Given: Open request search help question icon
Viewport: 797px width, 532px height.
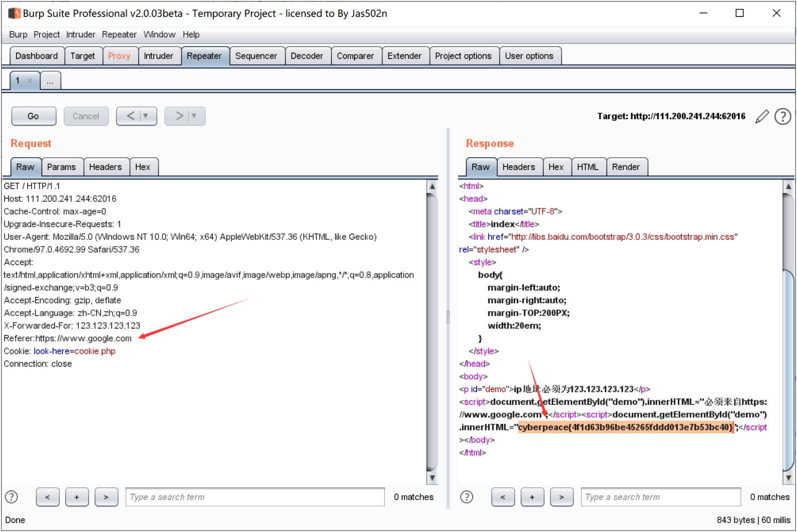Looking at the screenshot, I should point(12,497).
